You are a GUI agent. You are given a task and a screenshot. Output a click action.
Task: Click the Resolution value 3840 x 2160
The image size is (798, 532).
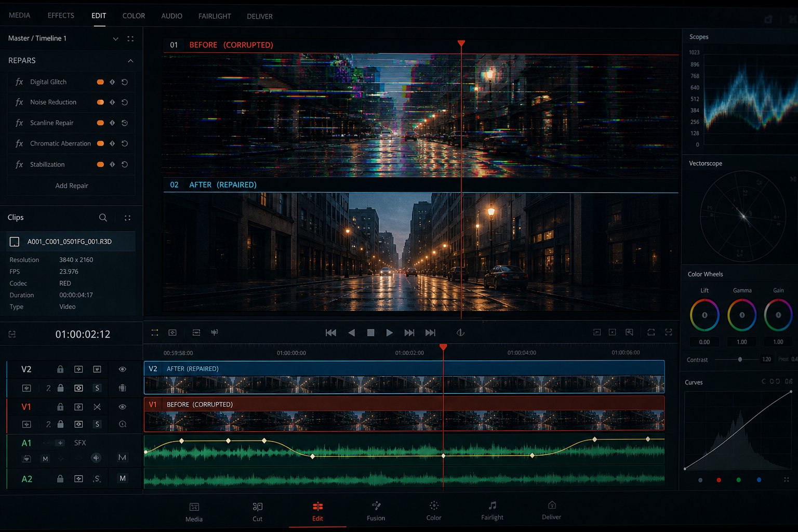pos(76,260)
